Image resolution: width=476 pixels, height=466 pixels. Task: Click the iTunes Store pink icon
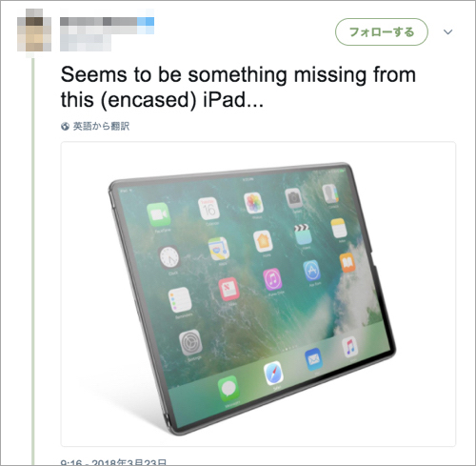[272, 279]
